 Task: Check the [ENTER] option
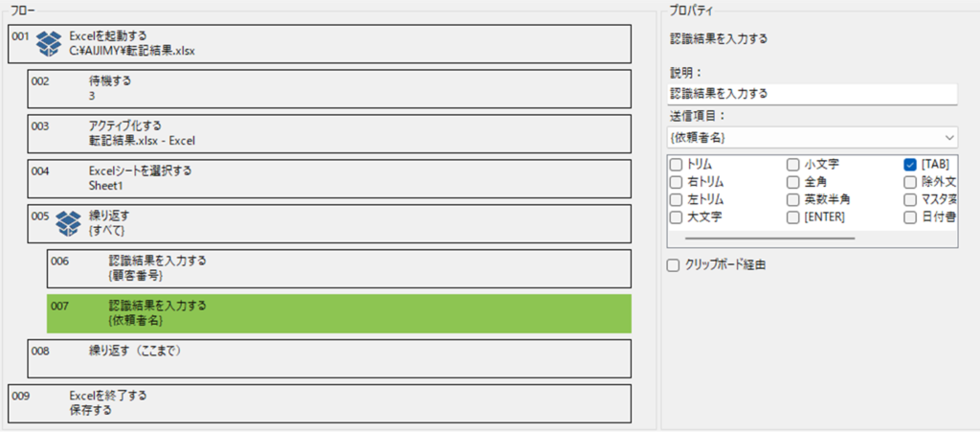pos(793,217)
